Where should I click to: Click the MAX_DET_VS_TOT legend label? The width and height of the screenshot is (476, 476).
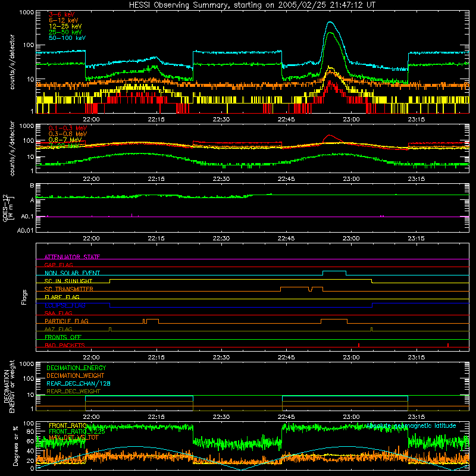73,437
